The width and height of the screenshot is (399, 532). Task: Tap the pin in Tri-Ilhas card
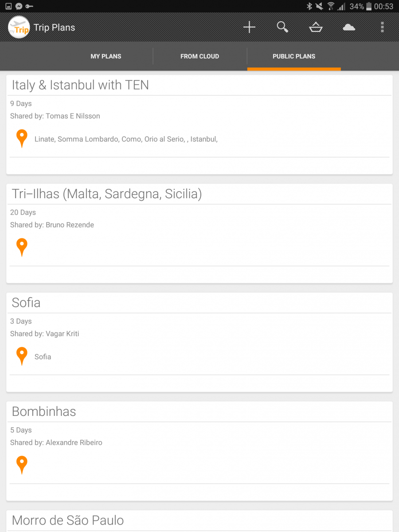pyautogui.click(x=22, y=247)
